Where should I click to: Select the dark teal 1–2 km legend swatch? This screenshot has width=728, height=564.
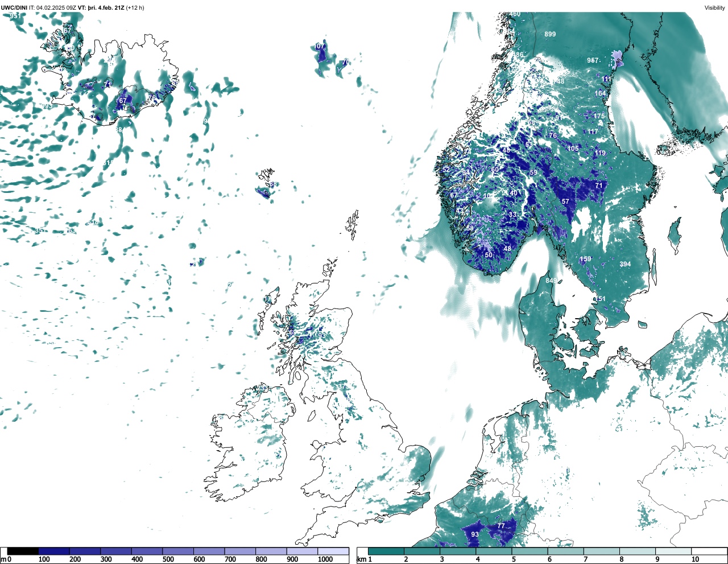(386, 551)
